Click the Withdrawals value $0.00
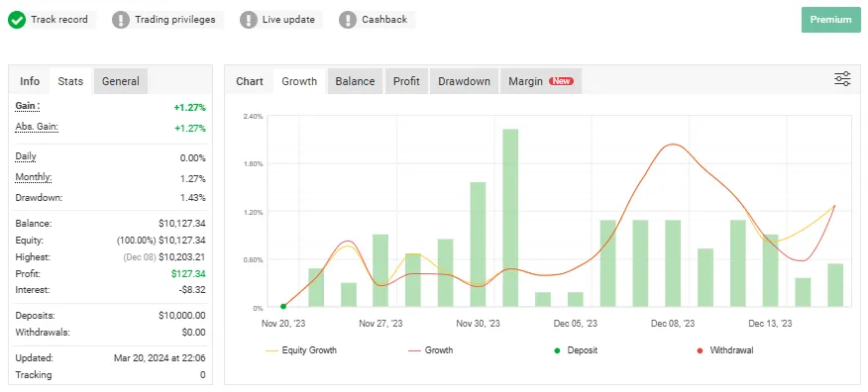Screen dimensions: 868x392 pyautogui.click(x=194, y=333)
